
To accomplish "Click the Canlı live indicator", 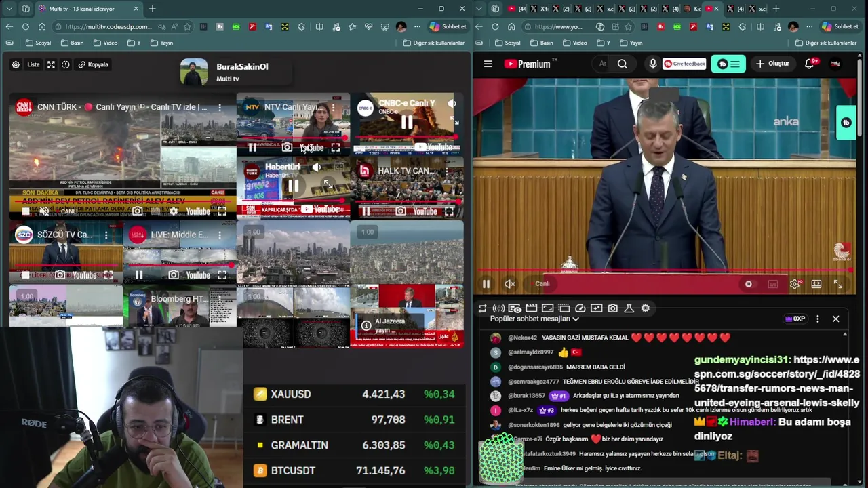I will coord(542,284).
